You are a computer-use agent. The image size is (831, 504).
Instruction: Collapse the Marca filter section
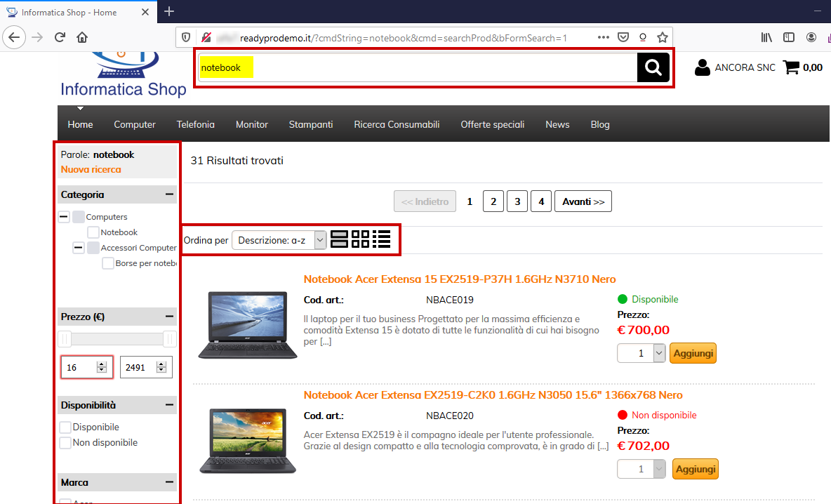(x=169, y=482)
